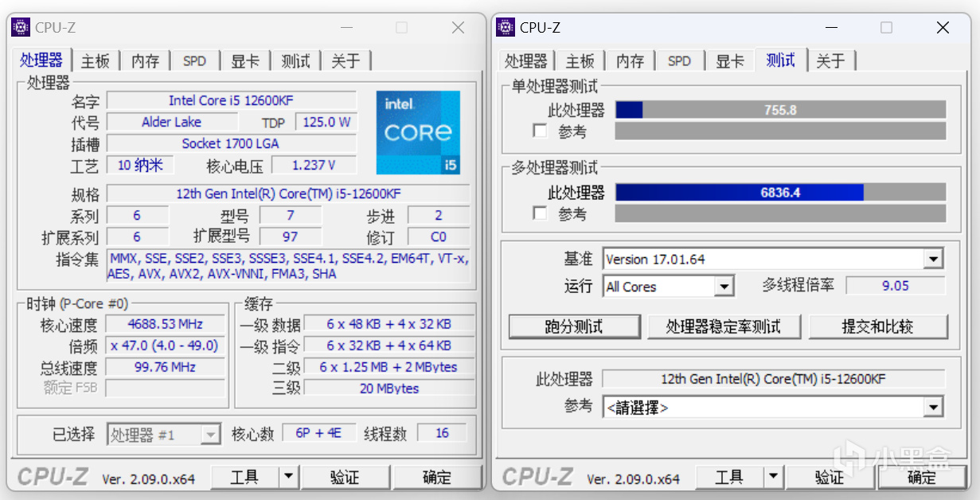Switch to SPD tab in left window
This screenshot has width=980, height=500.
tap(194, 61)
